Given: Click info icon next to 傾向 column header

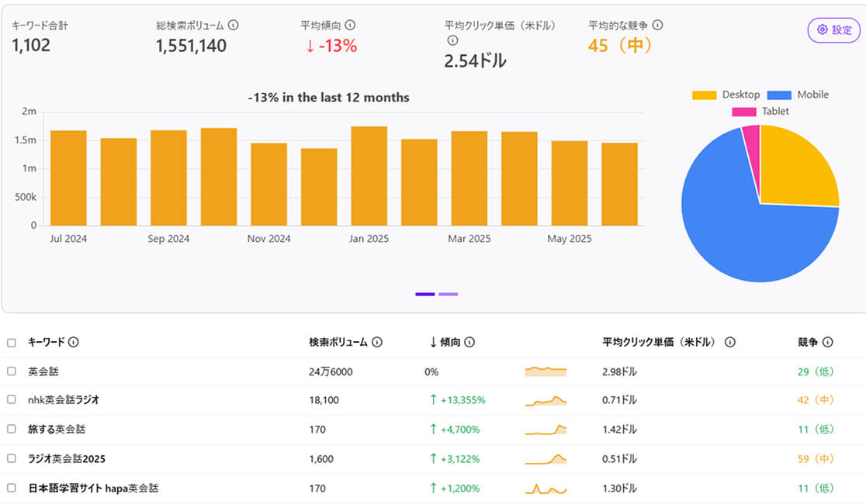Looking at the screenshot, I should 469,342.
